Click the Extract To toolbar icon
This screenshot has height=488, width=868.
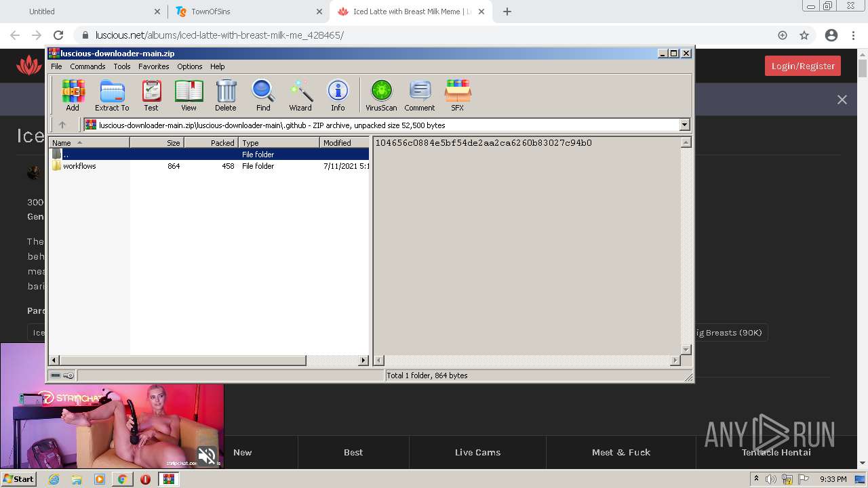pos(112,95)
